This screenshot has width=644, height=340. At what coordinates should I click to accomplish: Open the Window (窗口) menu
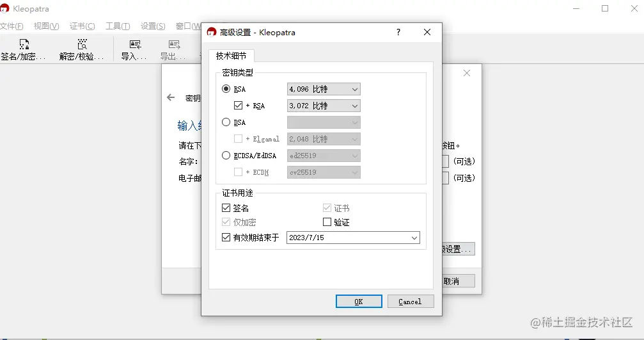tap(188, 26)
